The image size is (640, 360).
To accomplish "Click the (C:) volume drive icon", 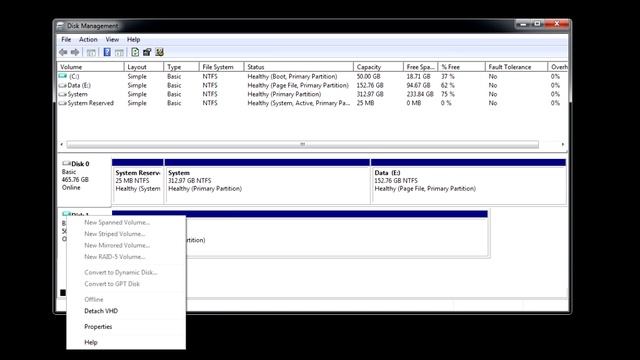I will [x=62, y=76].
